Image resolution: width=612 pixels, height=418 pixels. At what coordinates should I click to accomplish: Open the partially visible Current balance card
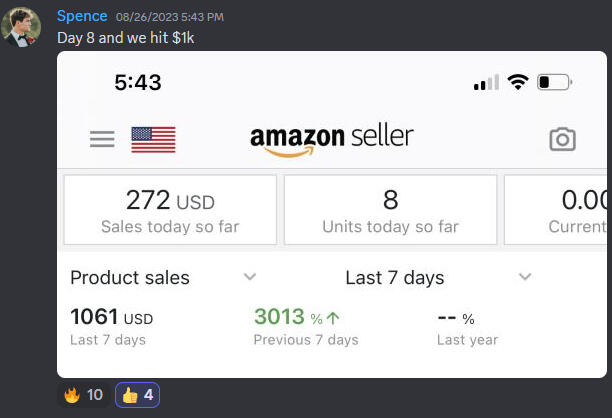click(x=558, y=210)
